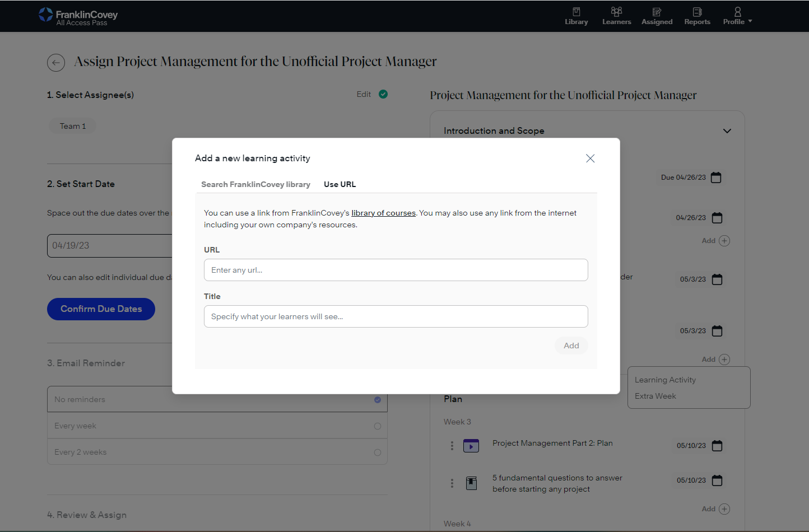The image size is (809, 532).
Task: Open the library of courses link
Action: [x=383, y=213]
